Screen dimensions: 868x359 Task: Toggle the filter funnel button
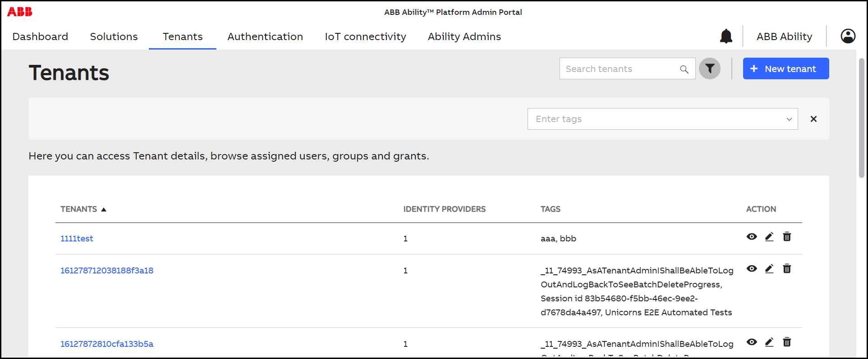point(710,68)
